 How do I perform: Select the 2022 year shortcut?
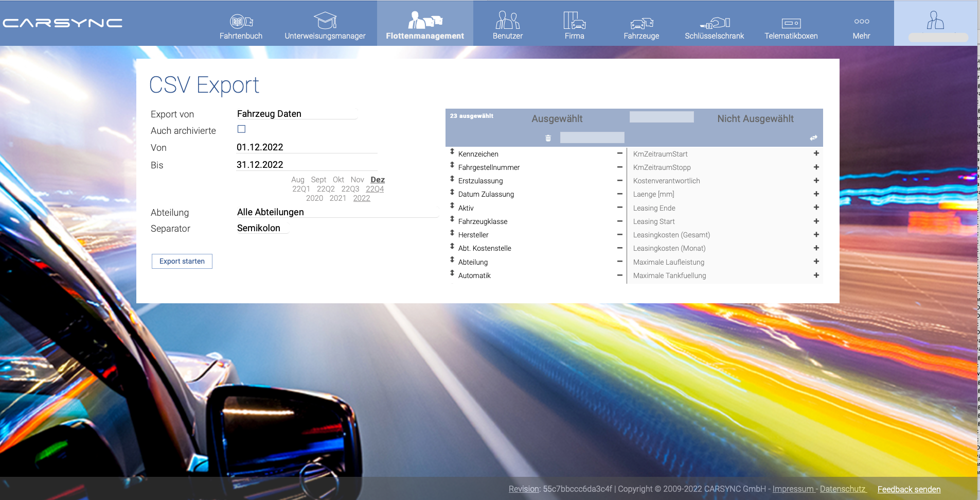pyautogui.click(x=362, y=198)
